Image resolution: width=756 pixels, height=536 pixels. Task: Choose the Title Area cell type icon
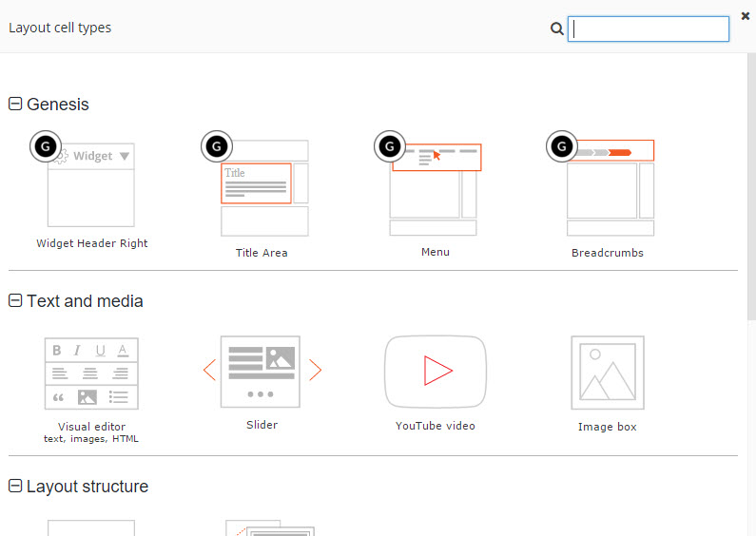(255, 183)
